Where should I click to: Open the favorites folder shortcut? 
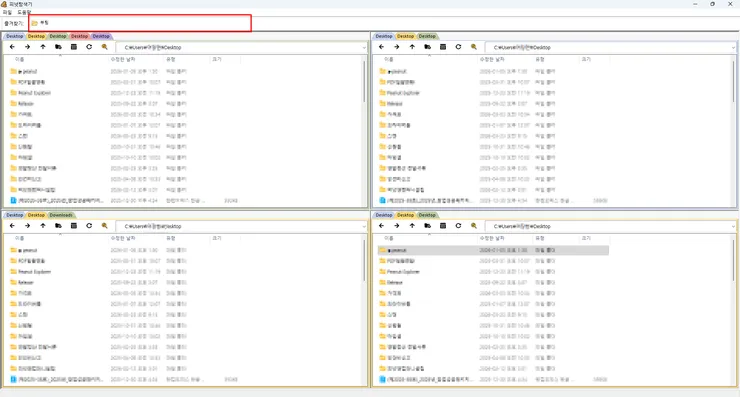pos(40,23)
